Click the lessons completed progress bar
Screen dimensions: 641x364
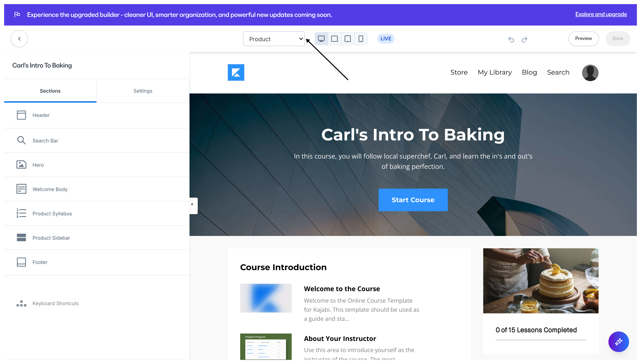pyautogui.click(x=540, y=340)
